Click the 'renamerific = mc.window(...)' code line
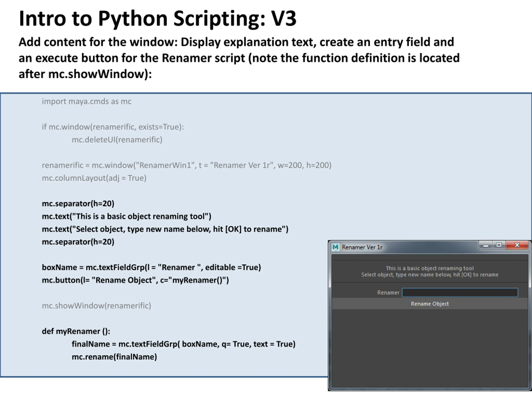Viewport: 532px width, 399px height. pyautogui.click(x=187, y=165)
